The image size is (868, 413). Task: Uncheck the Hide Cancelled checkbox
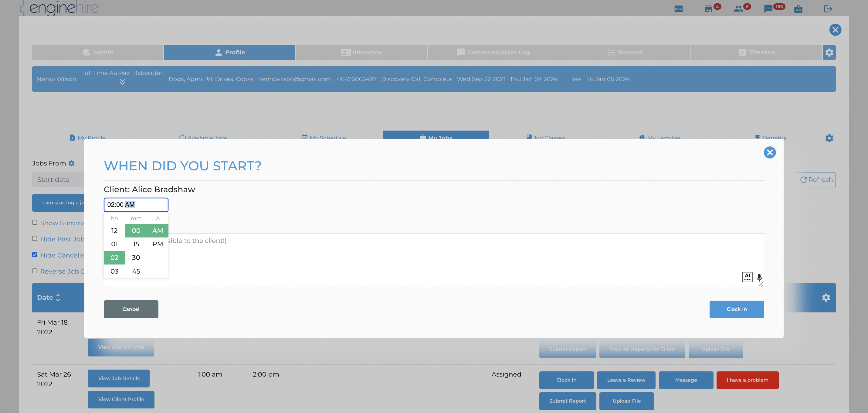(34, 255)
